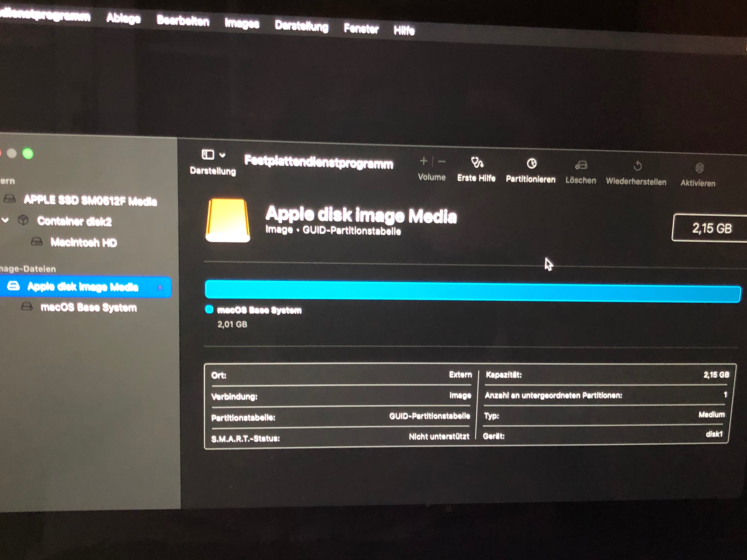This screenshot has width=747, height=560.
Task: Open the Ablage menu
Action: 123,18
